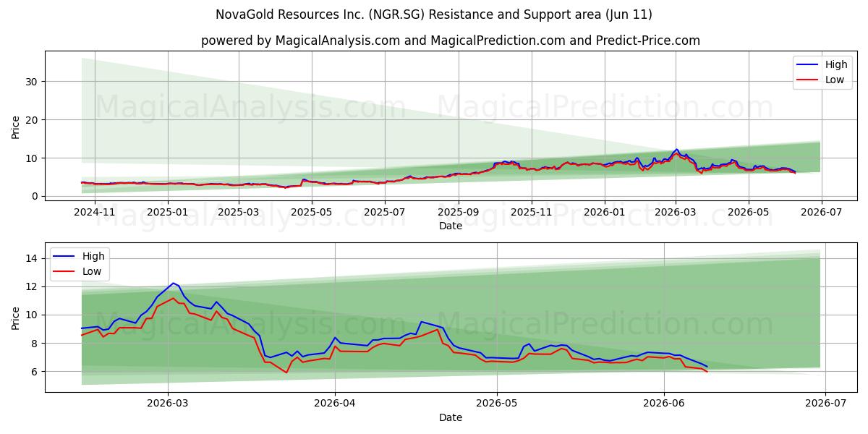868x434 pixels.
Task: Click '2026-03' on the top chart axis
Action: [675, 212]
